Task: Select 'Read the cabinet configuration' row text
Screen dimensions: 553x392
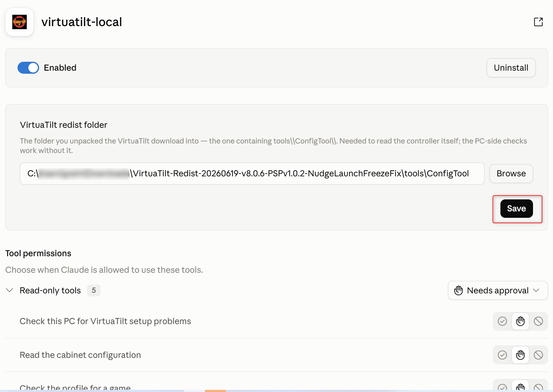Action: click(x=80, y=355)
